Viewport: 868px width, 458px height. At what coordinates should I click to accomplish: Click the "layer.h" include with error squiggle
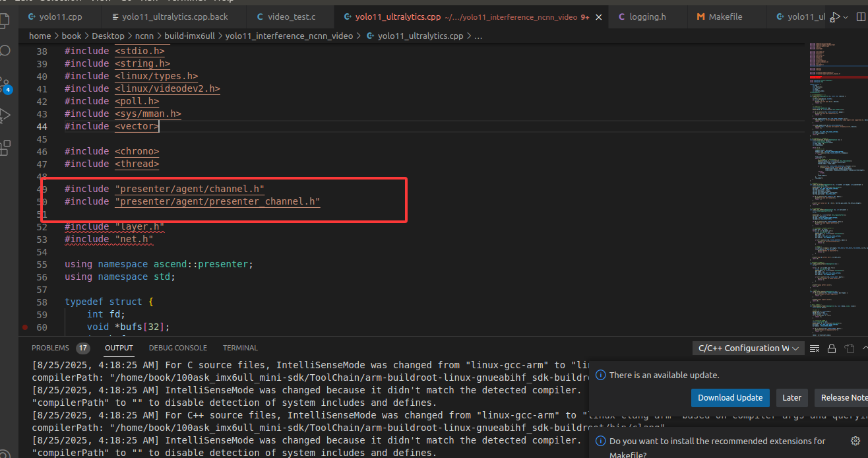[140, 227]
